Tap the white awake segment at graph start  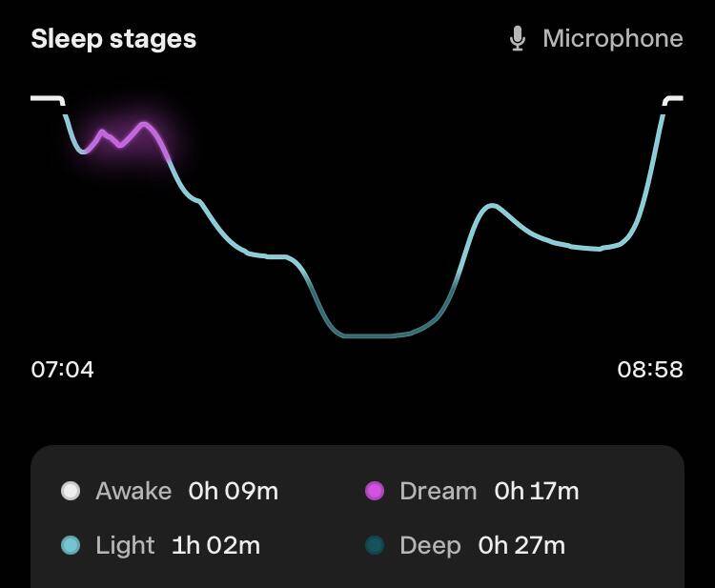coord(46,98)
